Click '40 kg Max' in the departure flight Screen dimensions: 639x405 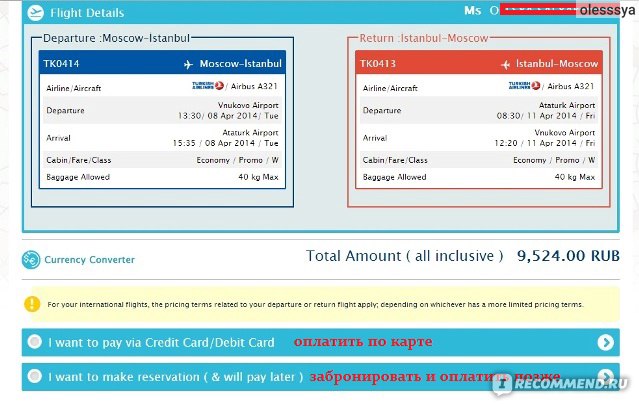tap(258, 177)
